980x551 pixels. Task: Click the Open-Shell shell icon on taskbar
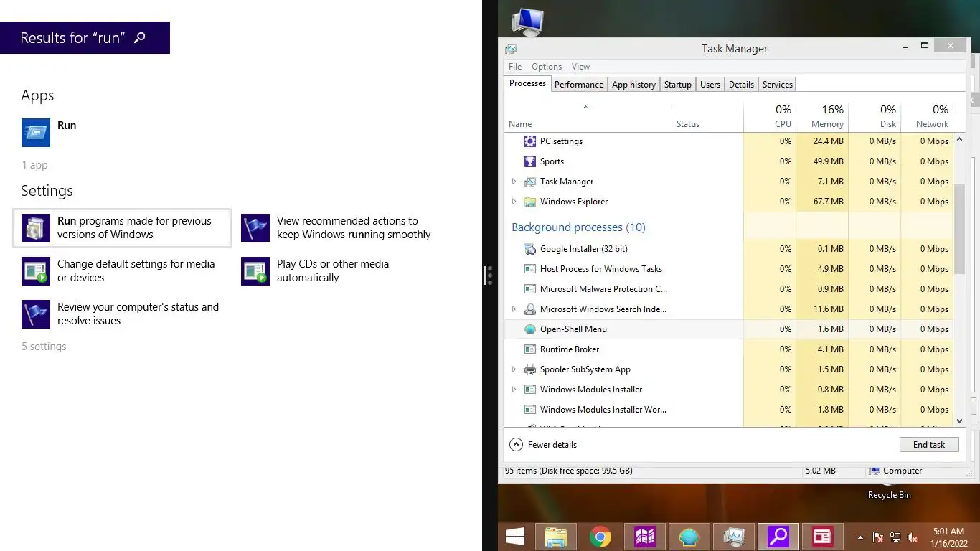point(689,537)
